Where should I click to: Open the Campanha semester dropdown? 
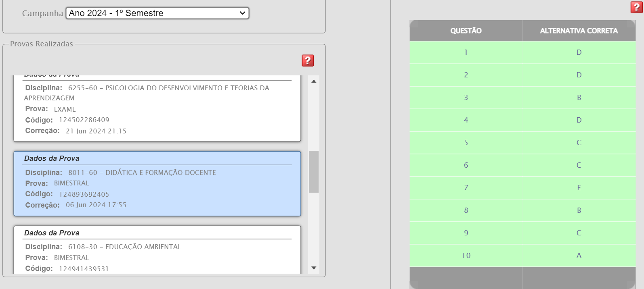coord(157,13)
